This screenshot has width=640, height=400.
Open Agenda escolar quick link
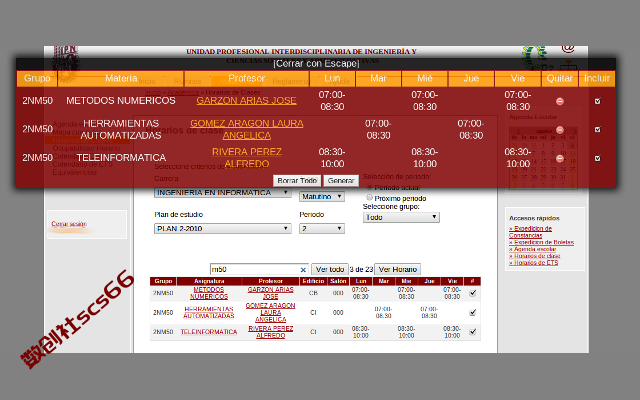click(x=532, y=249)
